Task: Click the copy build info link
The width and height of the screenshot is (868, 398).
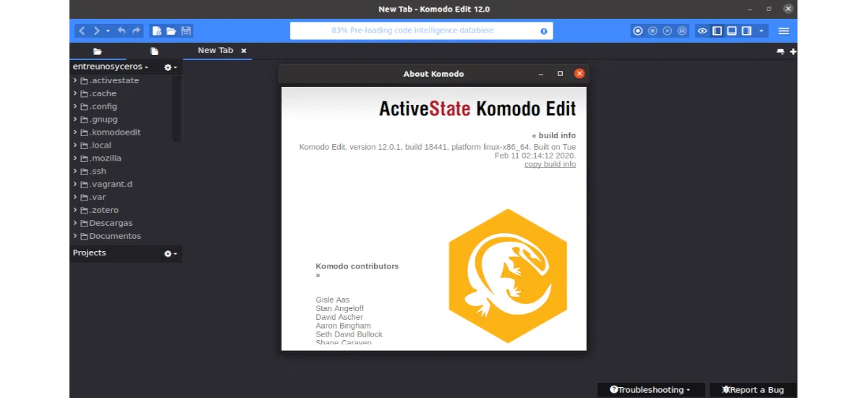Action: [x=550, y=164]
